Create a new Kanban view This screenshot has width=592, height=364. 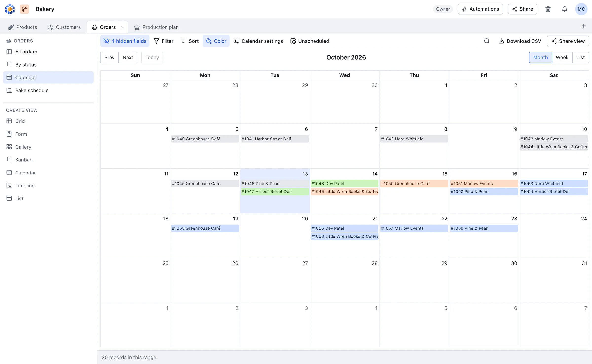click(x=48, y=160)
